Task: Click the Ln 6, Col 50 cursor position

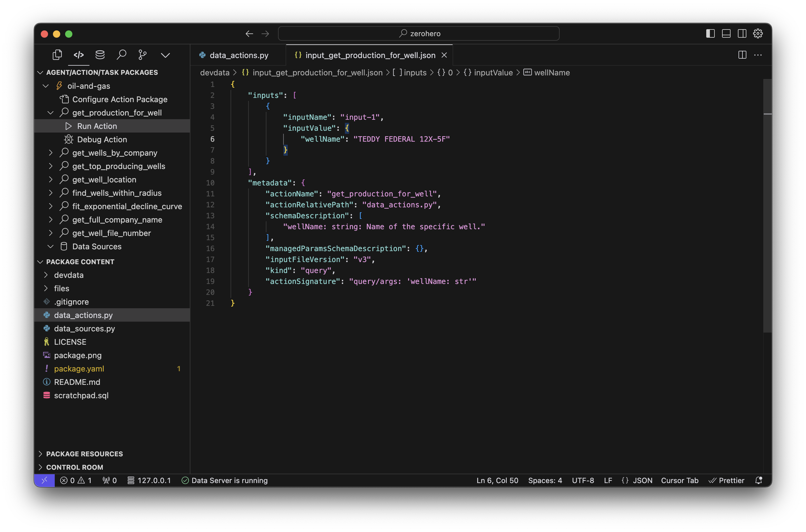Action: 498,481
